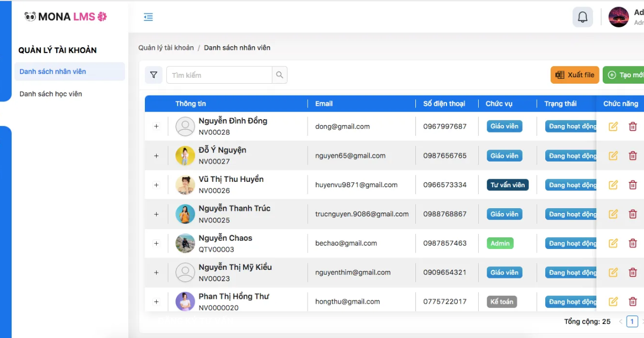Click the Quản lý tài khoản breadcrumb link
The height and width of the screenshot is (338, 644).
[166, 48]
